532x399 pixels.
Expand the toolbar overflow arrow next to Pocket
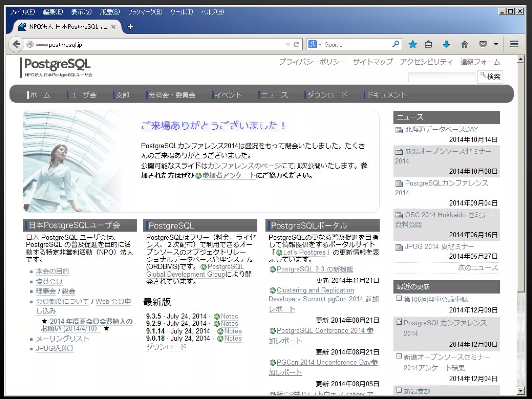(x=496, y=44)
